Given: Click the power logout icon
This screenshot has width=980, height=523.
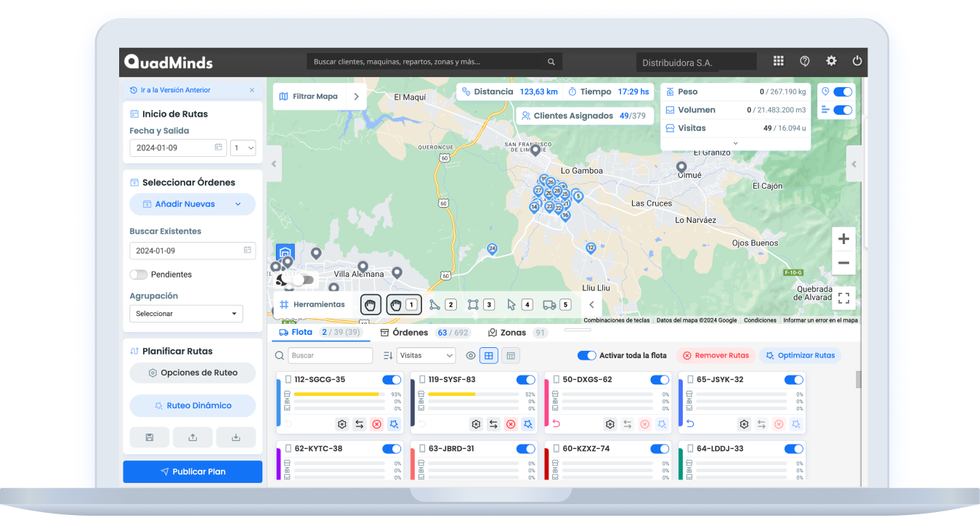Looking at the screenshot, I should [857, 62].
